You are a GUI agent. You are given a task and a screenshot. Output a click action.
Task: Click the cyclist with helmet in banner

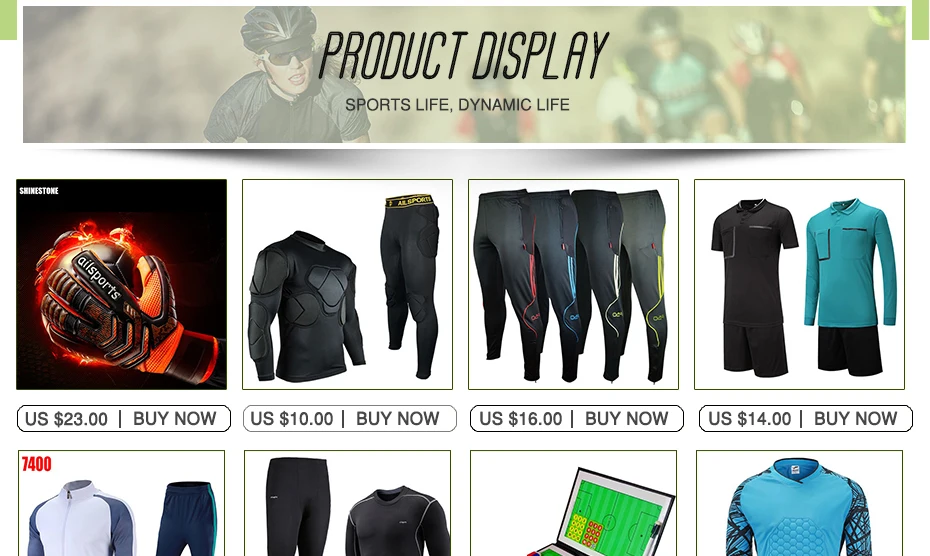point(286,74)
